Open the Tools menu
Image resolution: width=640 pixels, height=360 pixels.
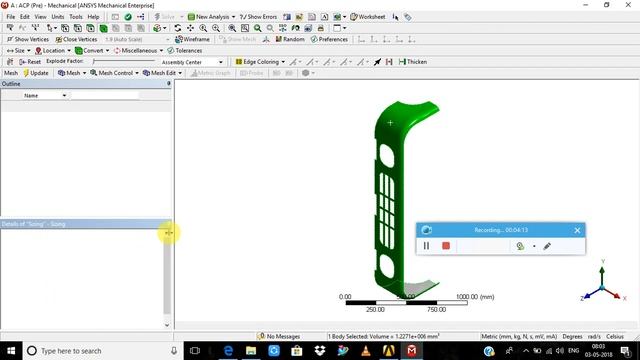(x=76, y=17)
